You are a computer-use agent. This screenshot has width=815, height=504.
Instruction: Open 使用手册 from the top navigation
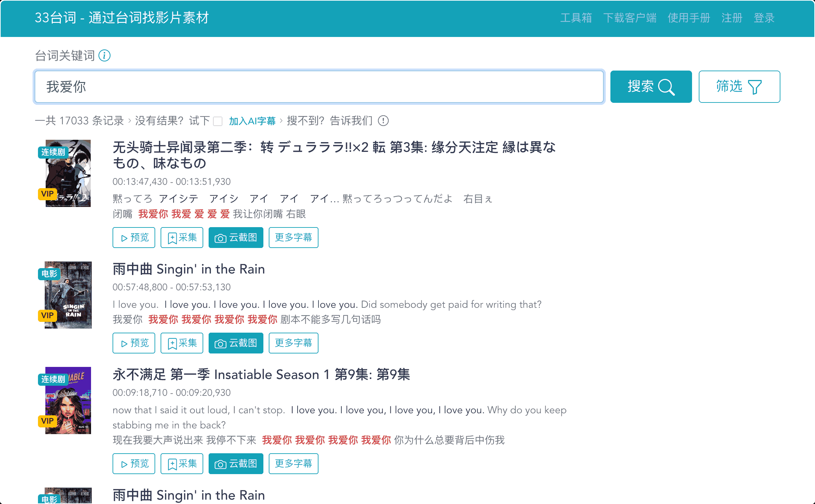pos(689,18)
